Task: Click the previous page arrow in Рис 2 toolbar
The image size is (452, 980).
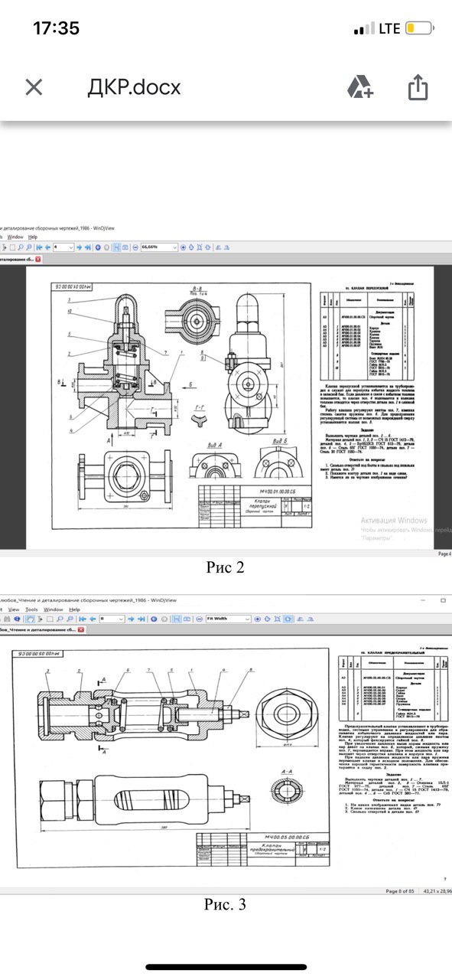Action: point(47,247)
